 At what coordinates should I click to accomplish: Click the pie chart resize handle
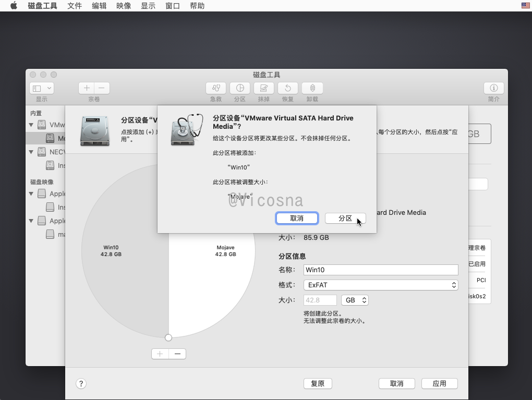point(168,337)
